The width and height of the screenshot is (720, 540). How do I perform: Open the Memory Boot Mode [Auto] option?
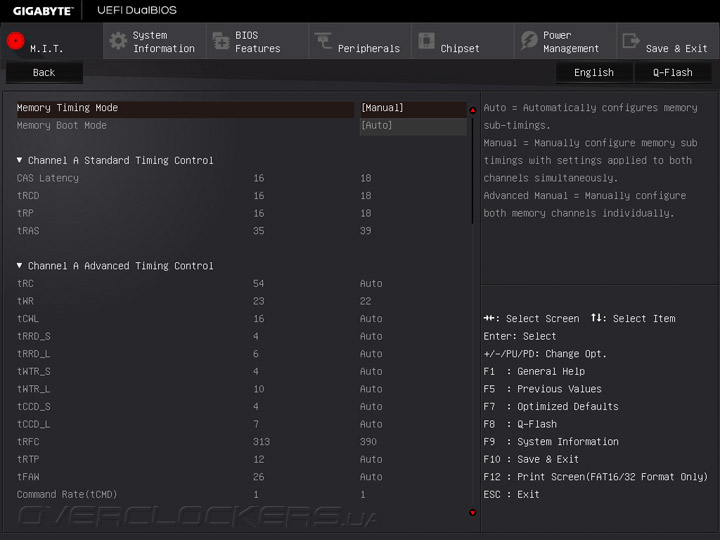click(412, 126)
